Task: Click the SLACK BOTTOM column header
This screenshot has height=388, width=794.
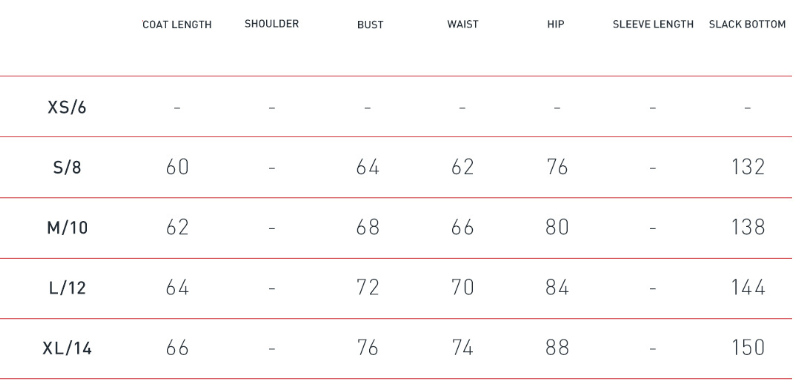Action: tap(747, 24)
